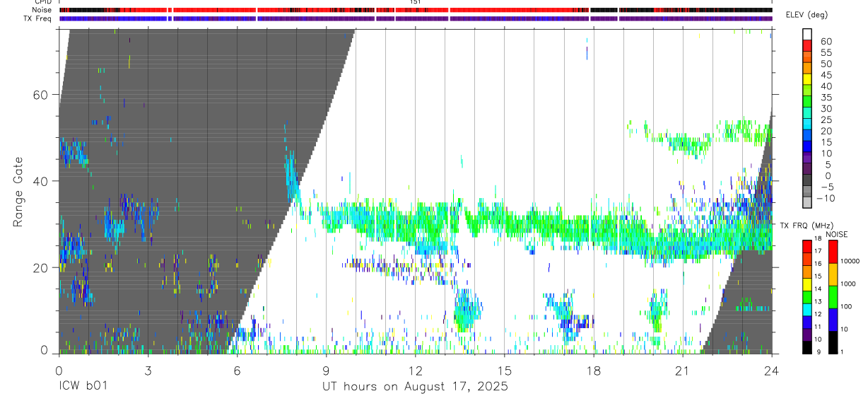Viewport: 868px width, 401px height.
Task: Click the red top segment of ELEV colorbar
Action: pos(807,45)
